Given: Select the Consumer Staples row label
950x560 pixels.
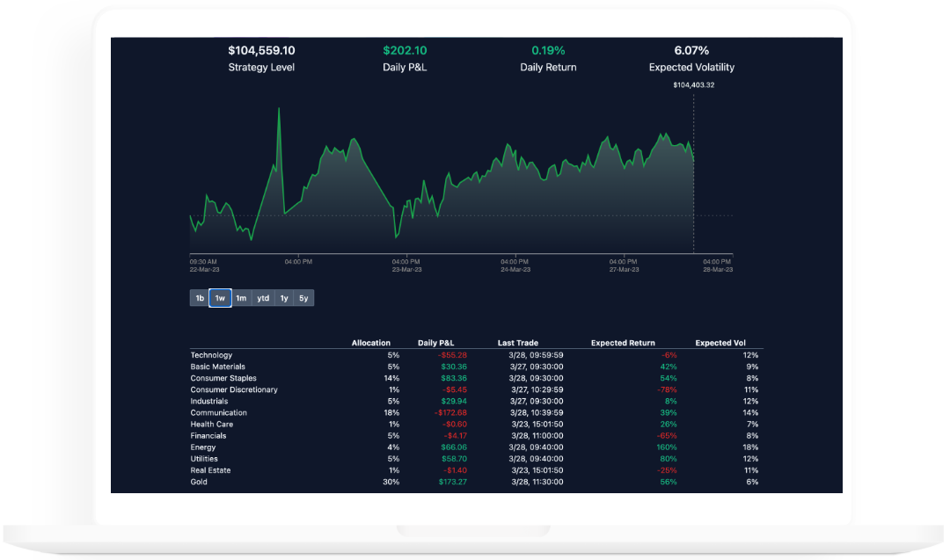Looking at the screenshot, I should coord(223,378).
